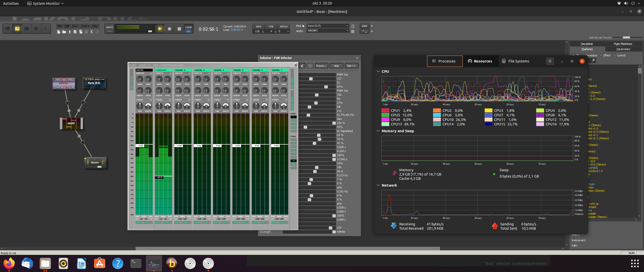Screen dimensions: 644x272
Task: Click the Undo left-arrow icon in Buzz toolbar
Action: tap(92, 32)
